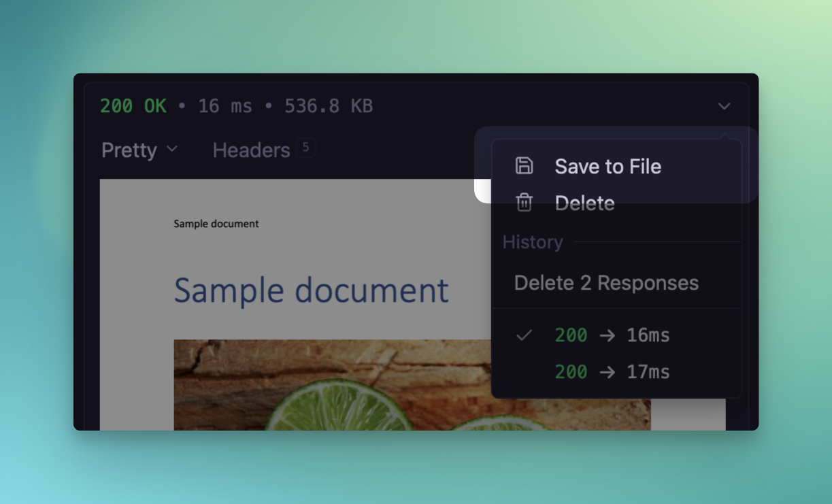Click the 536.8 KB response size

pos(329,106)
